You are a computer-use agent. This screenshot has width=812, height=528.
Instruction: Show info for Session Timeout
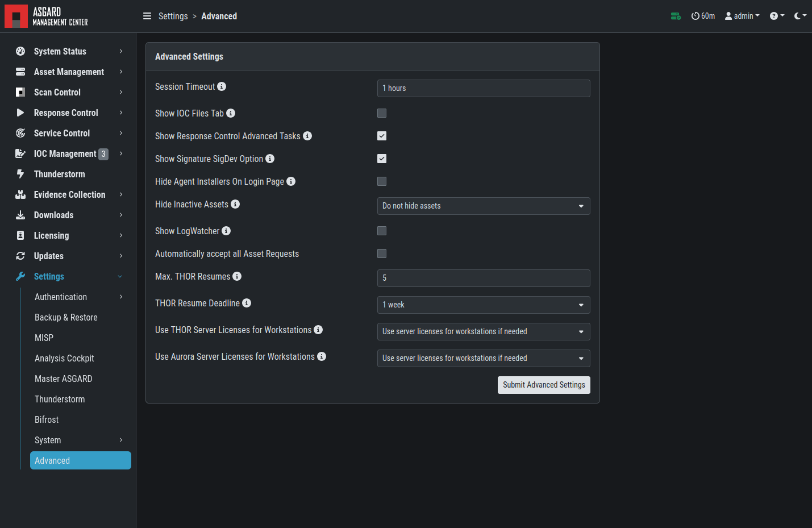click(x=222, y=86)
